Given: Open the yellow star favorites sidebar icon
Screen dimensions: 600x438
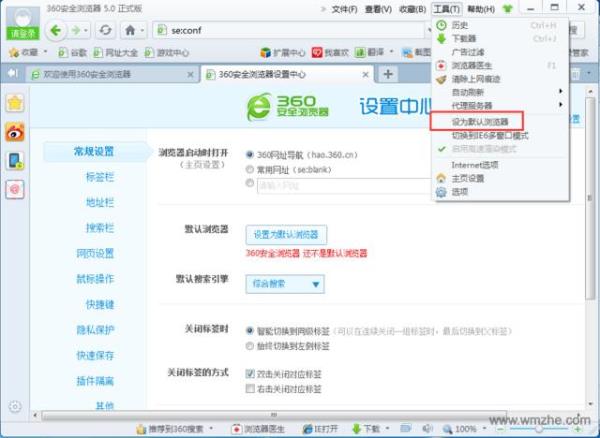Looking at the screenshot, I should (x=15, y=103).
